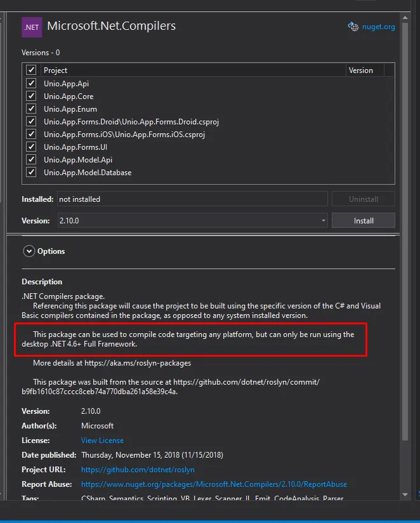
Task: Click the Version detail value 2.10.0
Action: pos(91,411)
